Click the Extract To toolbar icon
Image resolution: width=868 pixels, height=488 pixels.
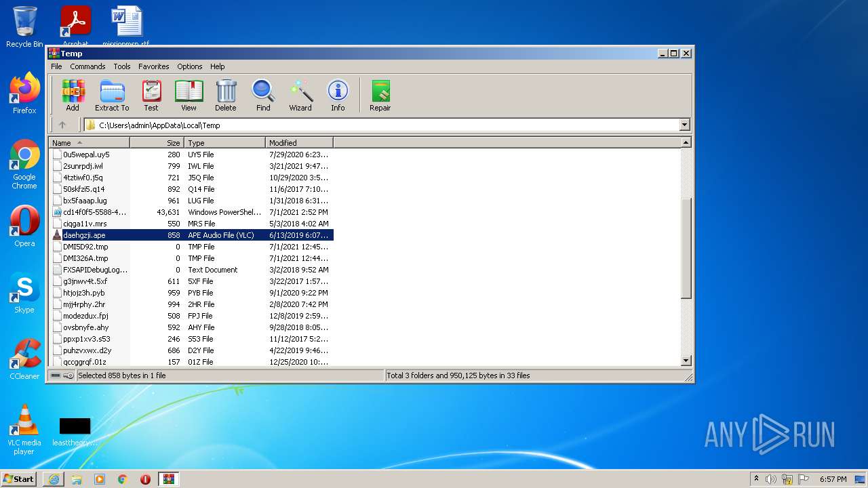click(112, 96)
